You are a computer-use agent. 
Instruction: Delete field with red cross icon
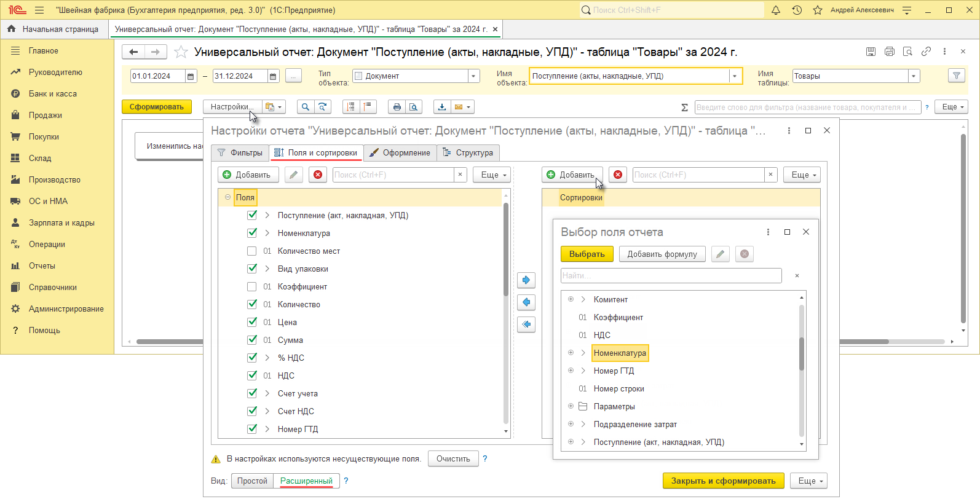point(318,175)
